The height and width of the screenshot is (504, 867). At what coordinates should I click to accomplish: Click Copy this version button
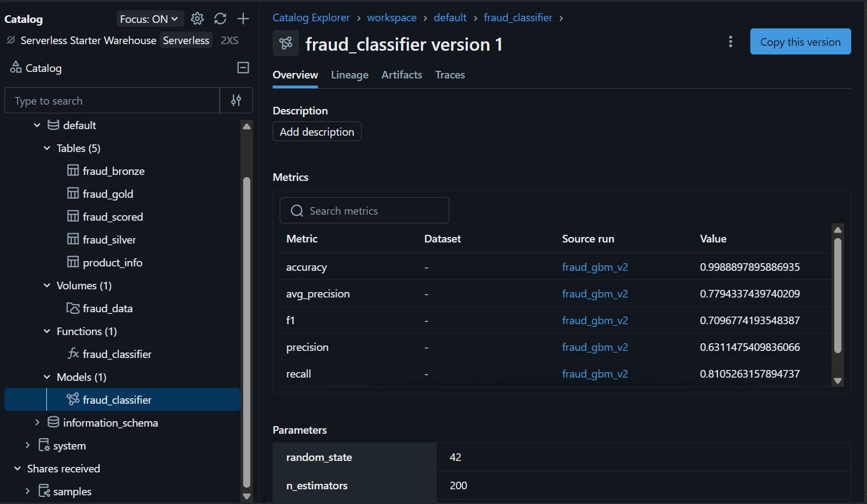pyautogui.click(x=800, y=41)
